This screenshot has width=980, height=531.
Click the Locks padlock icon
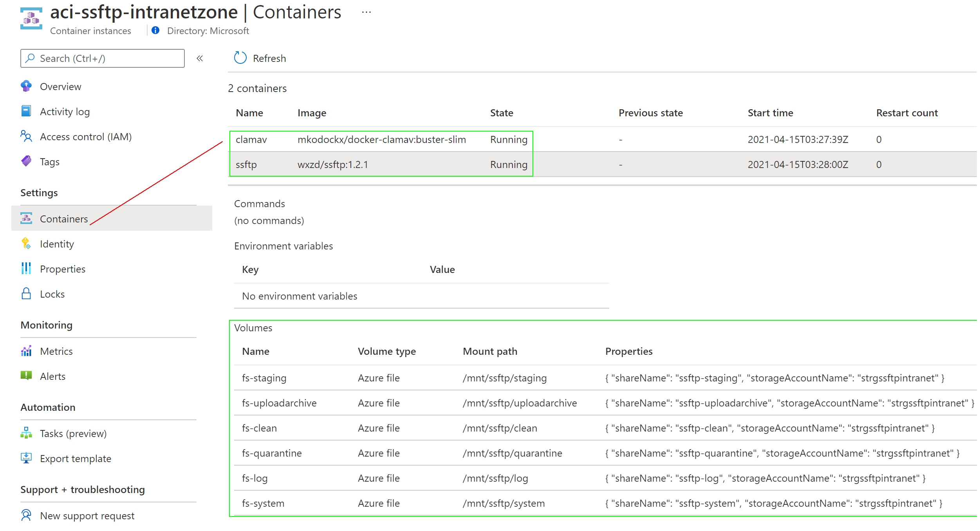click(x=26, y=294)
